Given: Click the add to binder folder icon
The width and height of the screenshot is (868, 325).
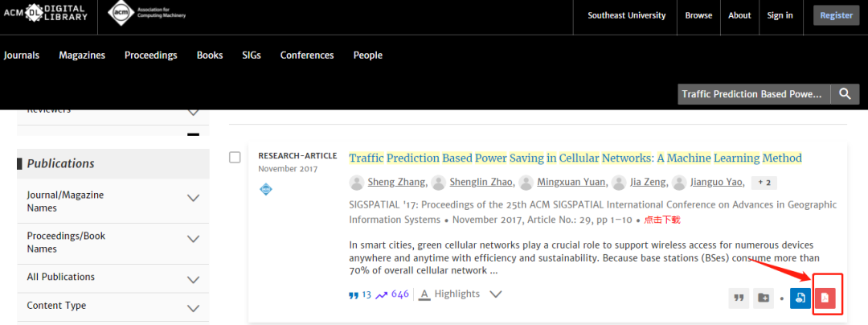Looking at the screenshot, I should pos(764,298).
